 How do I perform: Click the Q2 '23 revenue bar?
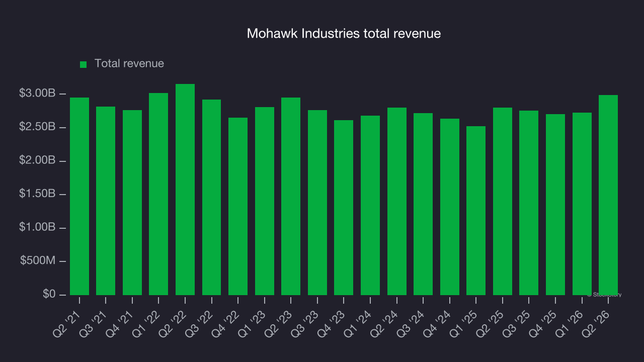[291, 196]
